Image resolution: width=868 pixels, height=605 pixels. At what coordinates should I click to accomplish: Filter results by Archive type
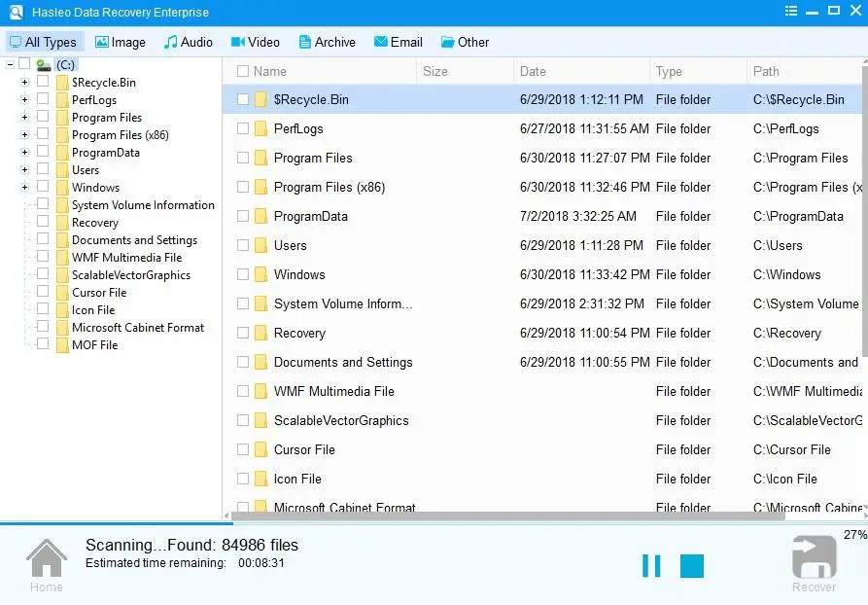coord(328,42)
